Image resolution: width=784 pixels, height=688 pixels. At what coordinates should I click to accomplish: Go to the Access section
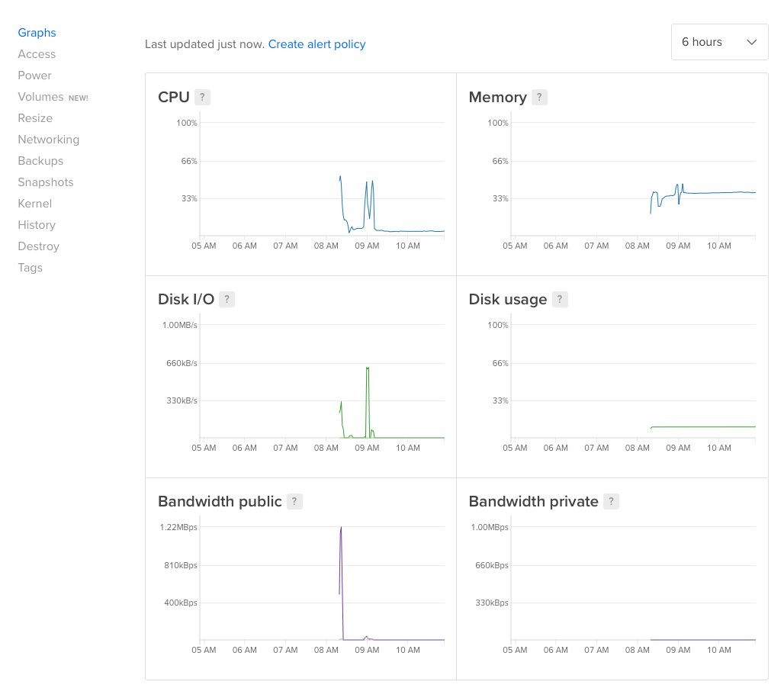point(37,54)
